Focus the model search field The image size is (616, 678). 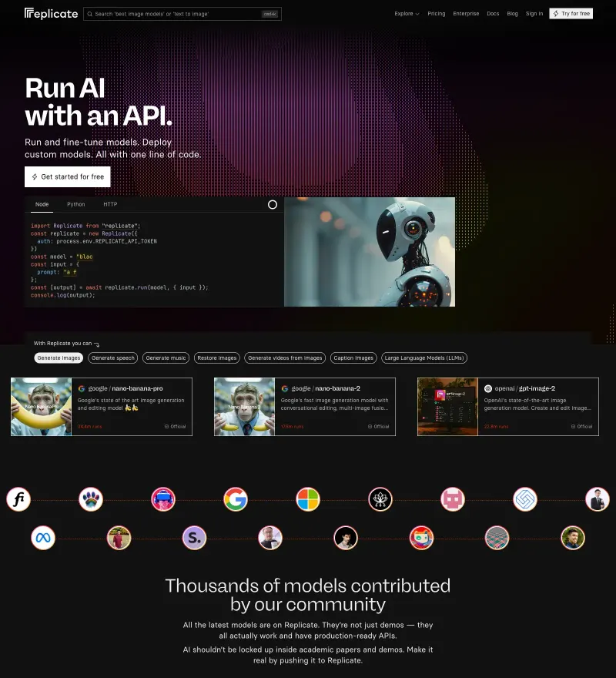tap(182, 14)
